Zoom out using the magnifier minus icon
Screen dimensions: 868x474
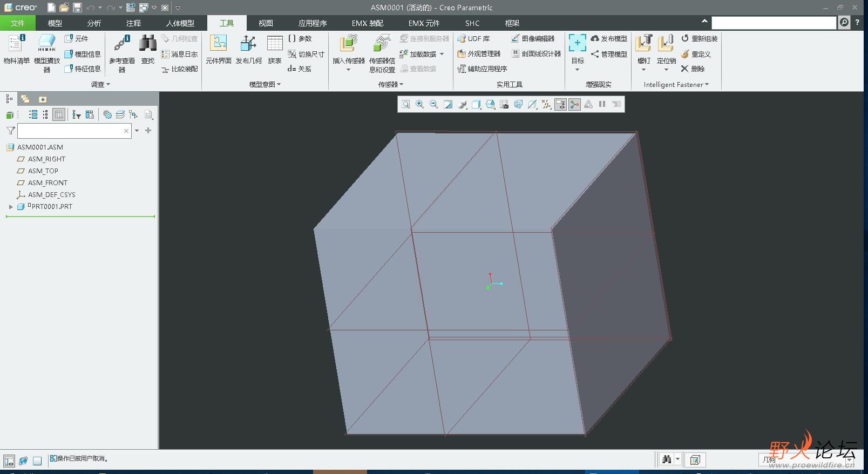click(434, 104)
